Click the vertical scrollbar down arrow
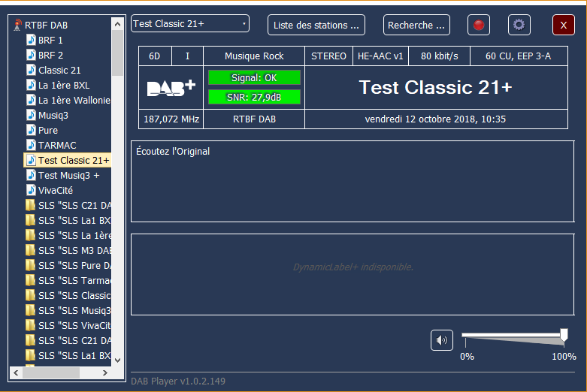Screen dimensions: 587x392 coord(117,360)
